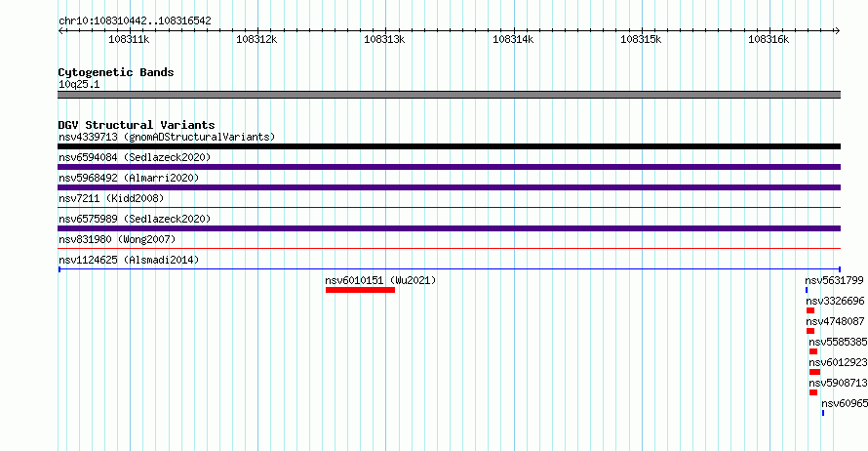This screenshot has width=868, height=451.
Task: Click the 10q25.1 band label
Action: pos(79,84)
